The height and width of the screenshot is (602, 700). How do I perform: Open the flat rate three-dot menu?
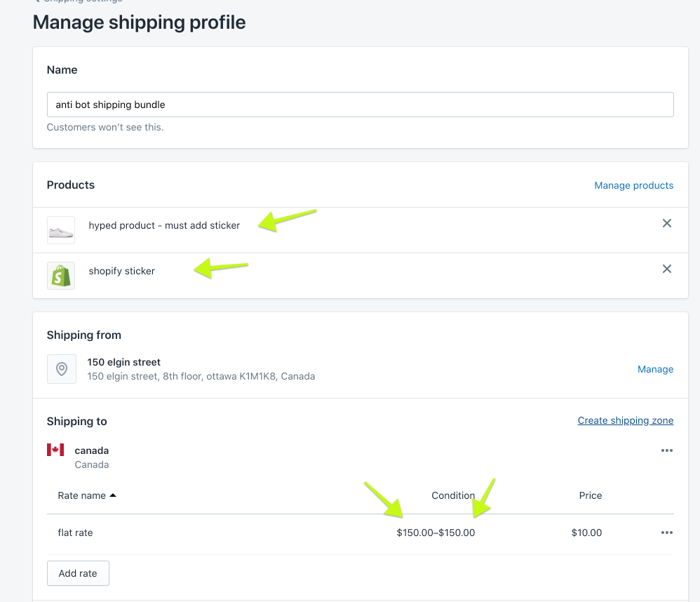(x=666, y=533)
